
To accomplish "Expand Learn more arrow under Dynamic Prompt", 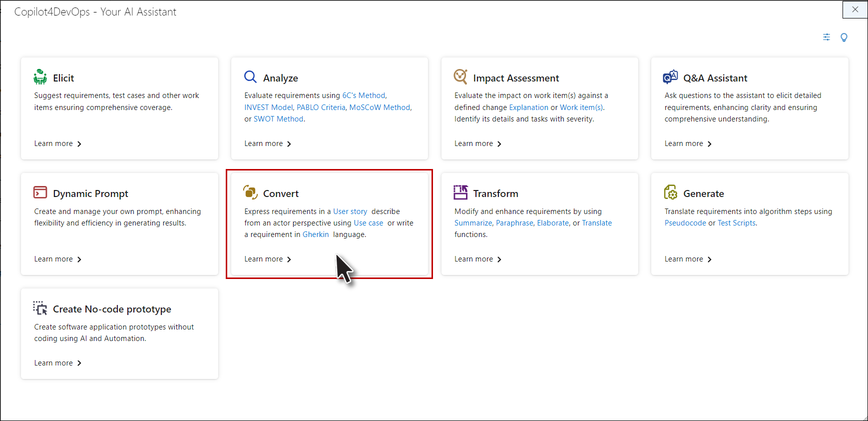I will pos(79,259).
